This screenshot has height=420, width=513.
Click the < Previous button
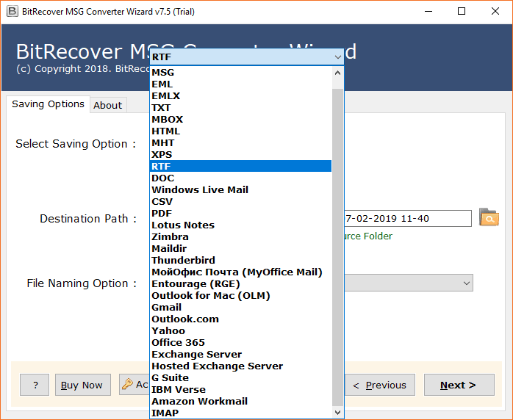pyautogui.click(x=379, y=385)
